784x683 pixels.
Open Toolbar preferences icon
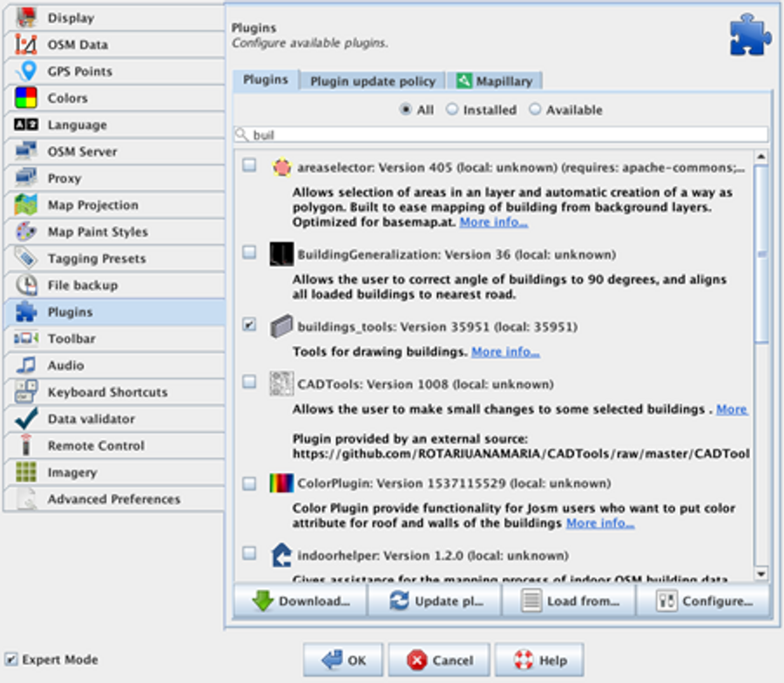click(26, 339)
